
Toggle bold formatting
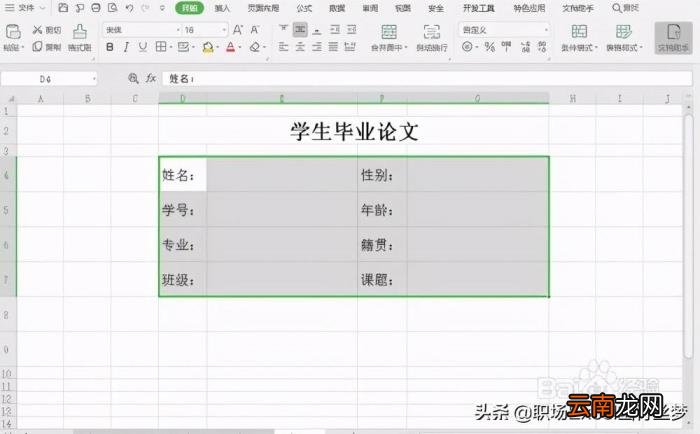coord(110,46)
